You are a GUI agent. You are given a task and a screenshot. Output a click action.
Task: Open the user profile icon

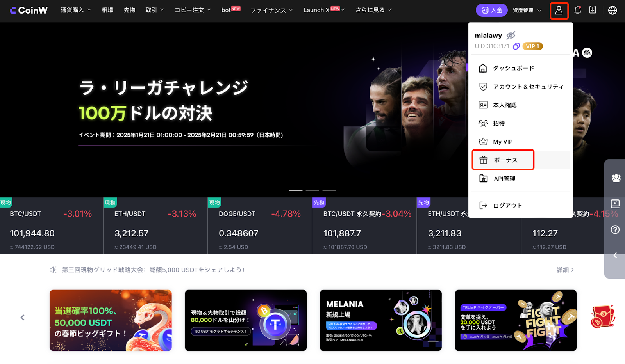tap(559, 11)
